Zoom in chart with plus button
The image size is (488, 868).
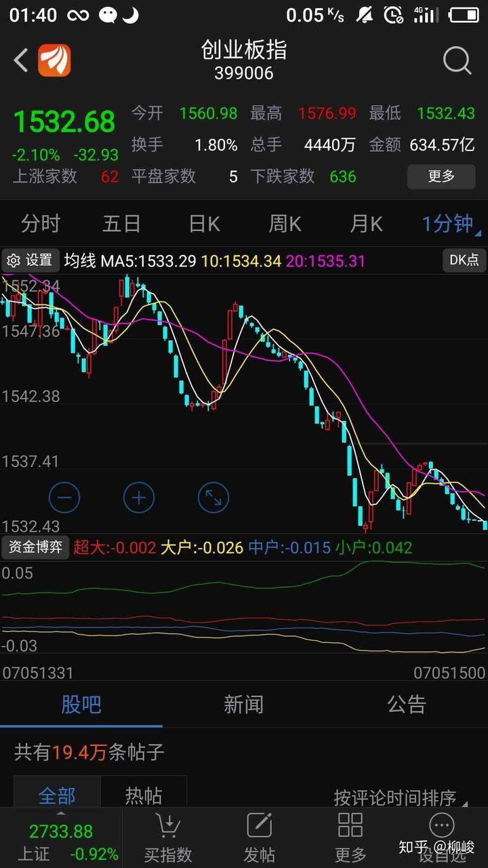click(139, 498)
